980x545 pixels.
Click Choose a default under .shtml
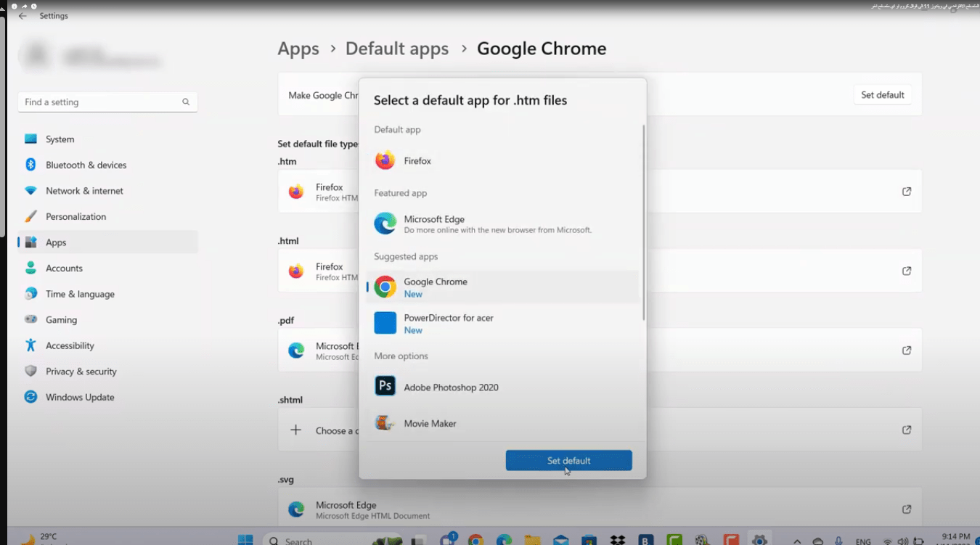coord(318,430)
